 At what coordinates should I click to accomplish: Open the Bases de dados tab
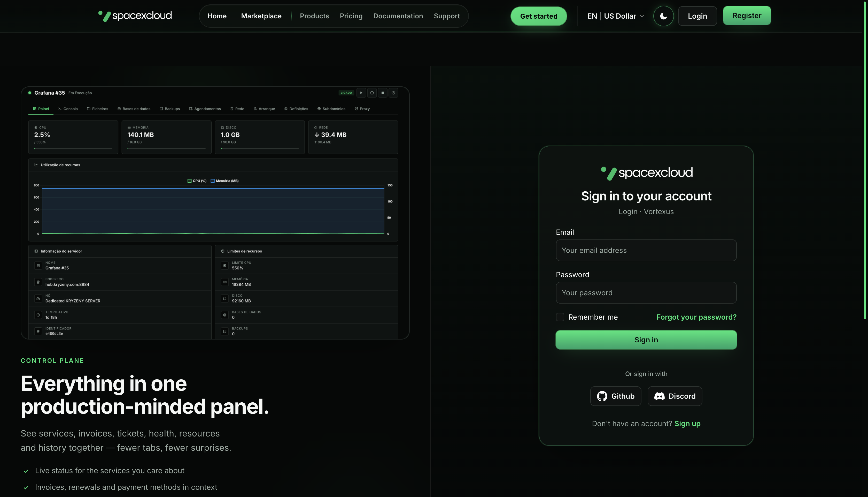coord(134,109)
